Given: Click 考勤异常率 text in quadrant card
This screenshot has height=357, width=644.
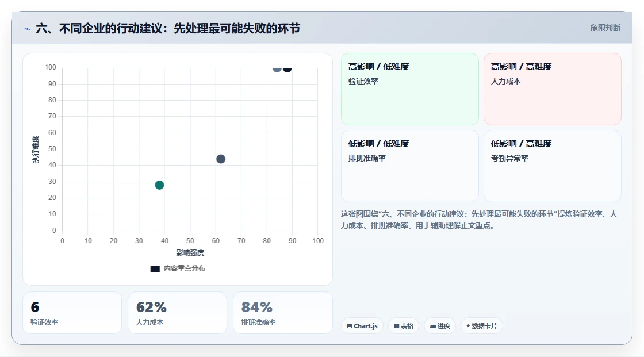Looking at the screenshot, I should pos(509,158).
